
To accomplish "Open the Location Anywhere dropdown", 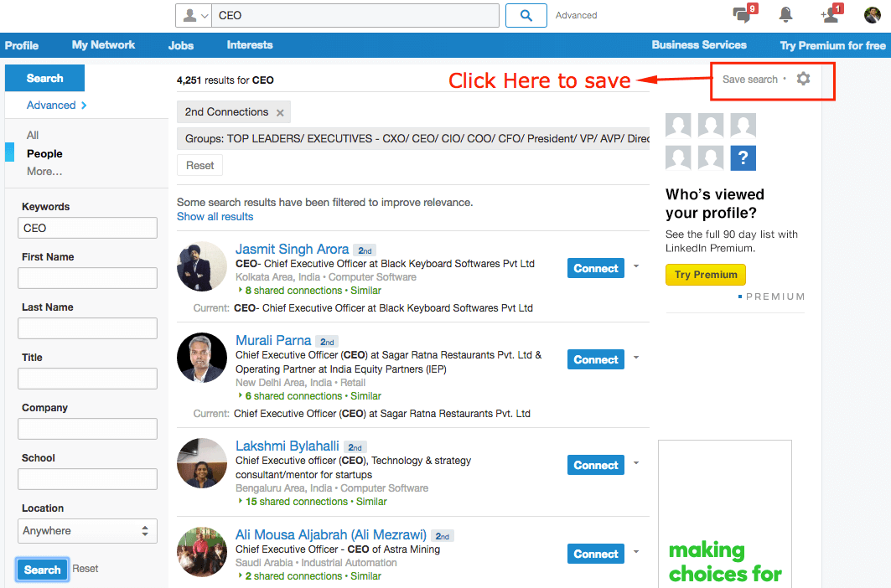I will (87, 530).
